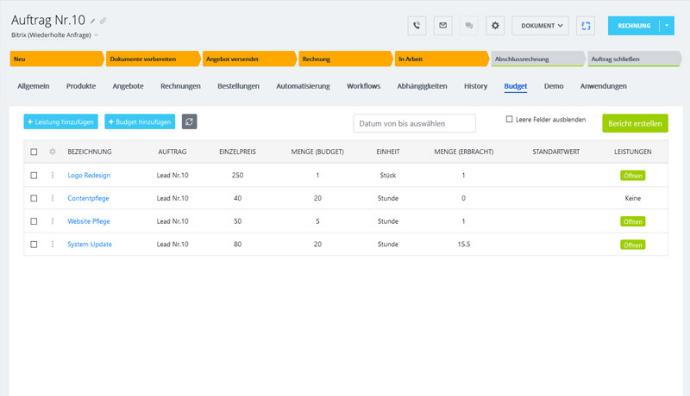Sort by MENGE (ERBRACHT) column header
The width and height of the screenshot is (690, 396).
click(x=464, y=152)
